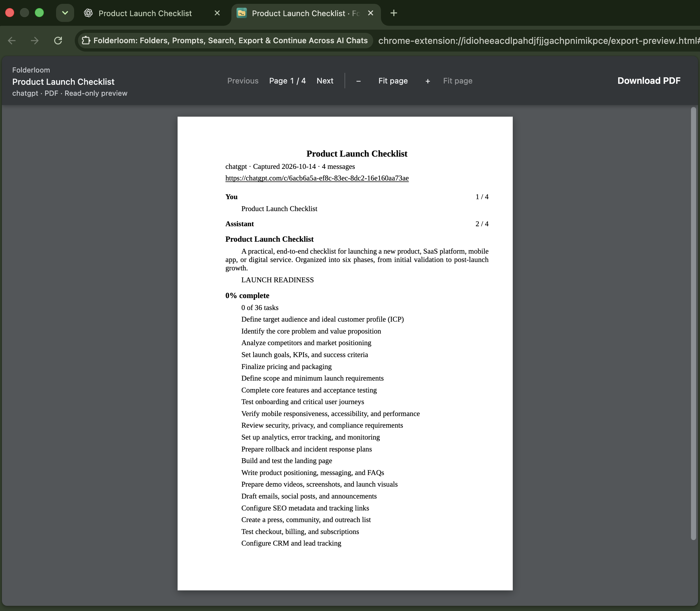The width and height of the screenshot is (700, 611).
Task: Zoom in with the plus button
Action: point(428,81)
